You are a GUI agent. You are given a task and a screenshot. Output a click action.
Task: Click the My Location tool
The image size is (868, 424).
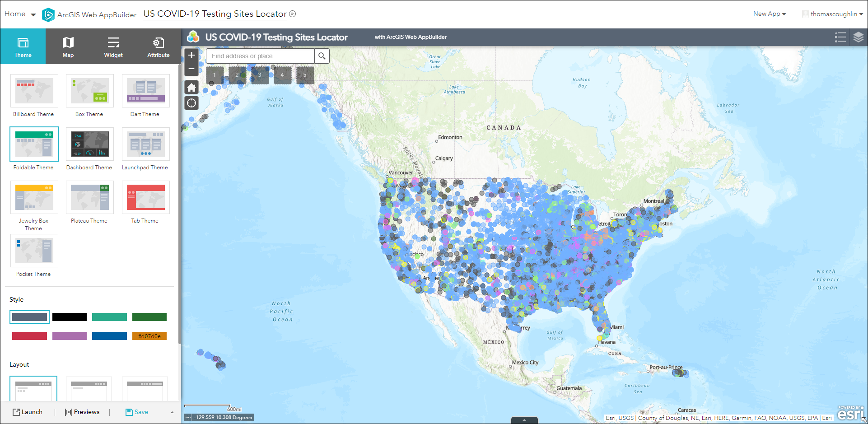pos(191,103)
